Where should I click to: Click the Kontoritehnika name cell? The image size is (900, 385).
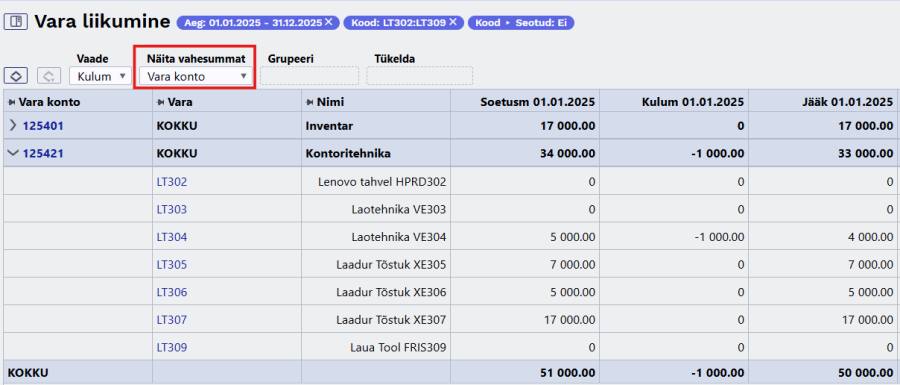(376, 153)
